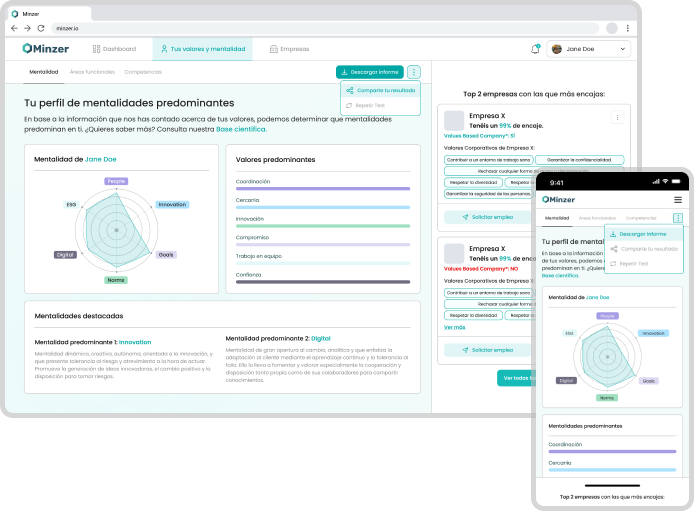Switch to the Mentalidad sub-tab on desktop
694x511 pixels.
(44, 72)
